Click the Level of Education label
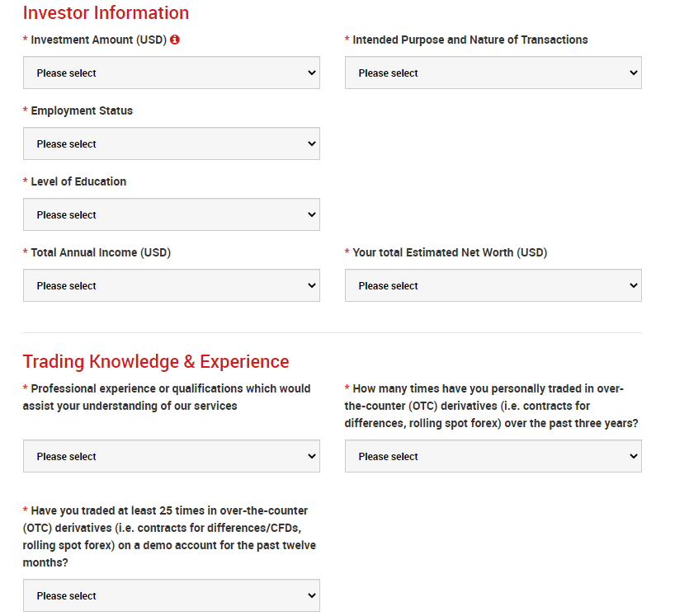Viewport: 675px width, 616px height. click(x=78, y=181)
